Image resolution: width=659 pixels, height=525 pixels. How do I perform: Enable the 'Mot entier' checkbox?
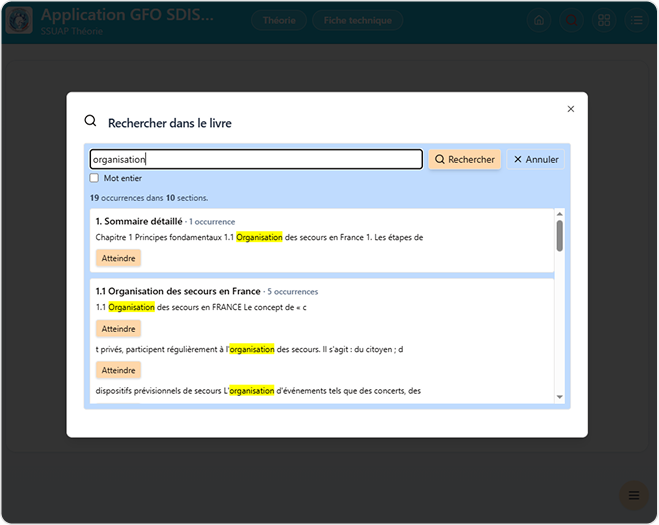coord(95,178)
